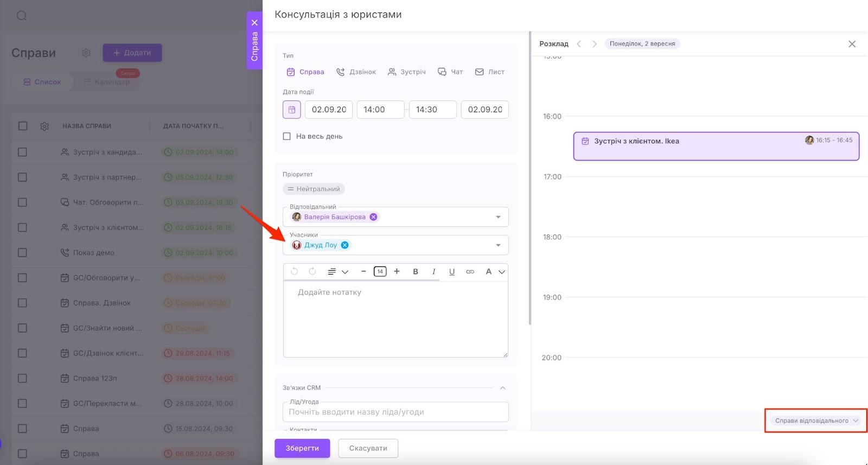
Task: Save the event with Зберегти
Action: (302, 448)
